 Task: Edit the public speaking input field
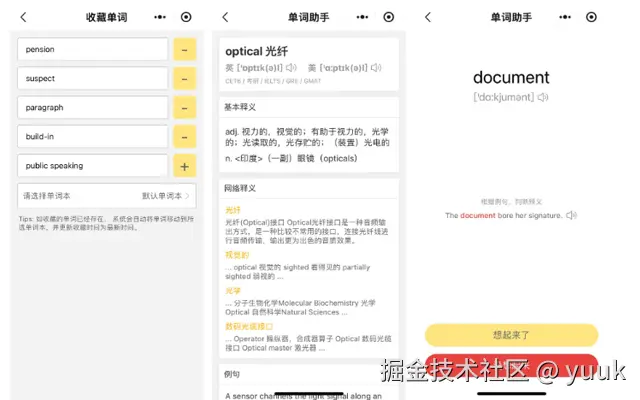pos(93,166)
